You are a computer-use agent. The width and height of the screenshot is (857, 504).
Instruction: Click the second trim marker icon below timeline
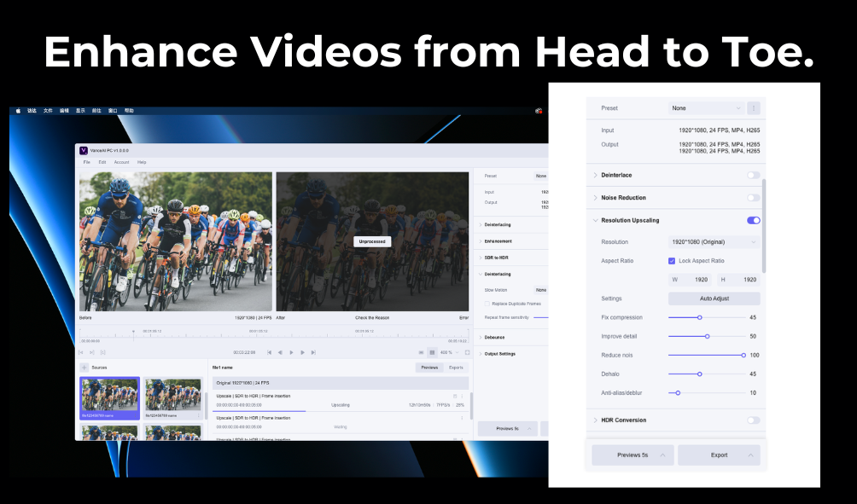coord(92,353)
